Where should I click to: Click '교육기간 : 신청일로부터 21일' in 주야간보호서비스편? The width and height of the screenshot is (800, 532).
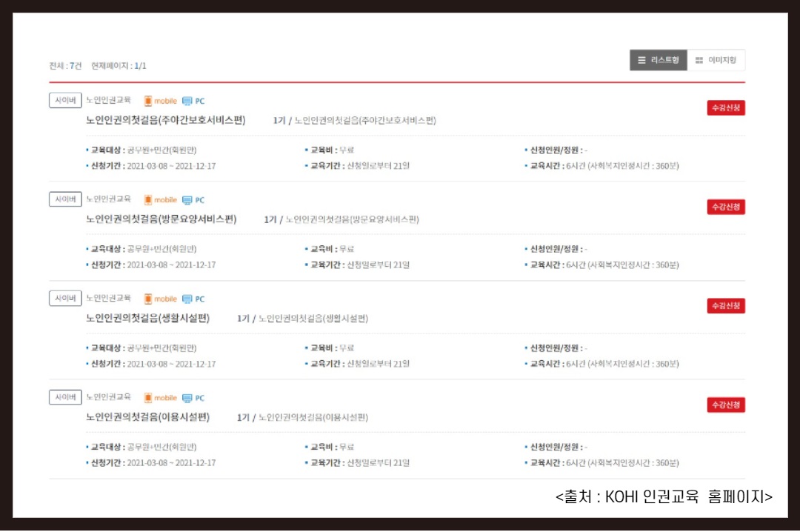click(x=357, y=166)
